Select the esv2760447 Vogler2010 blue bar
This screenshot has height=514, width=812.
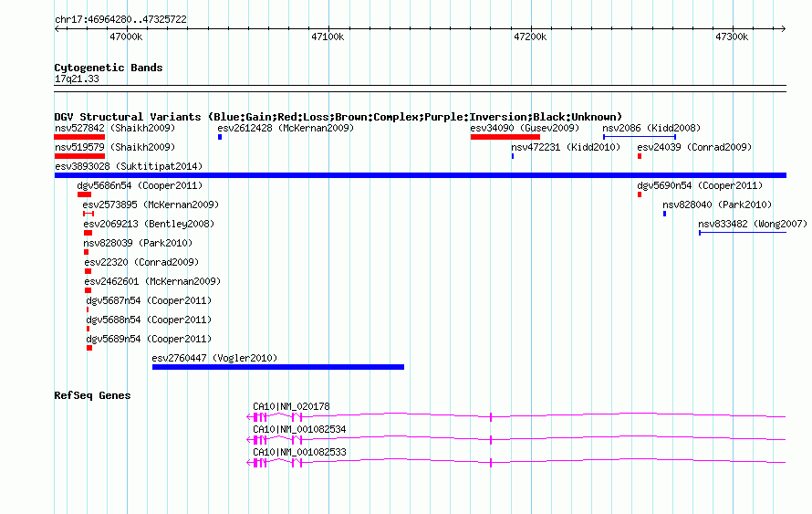coord(278,367)
